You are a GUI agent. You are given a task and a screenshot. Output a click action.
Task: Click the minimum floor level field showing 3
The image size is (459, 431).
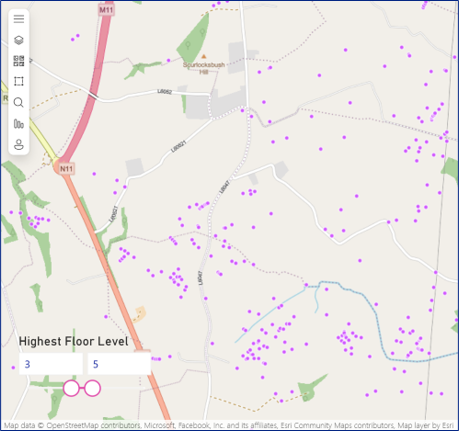51,364
